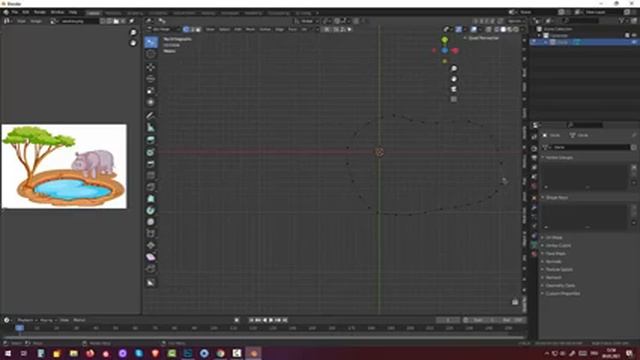This screenshot has height=360, width=640.
Task: Select the Knife tool
Action: click(151, 199)
